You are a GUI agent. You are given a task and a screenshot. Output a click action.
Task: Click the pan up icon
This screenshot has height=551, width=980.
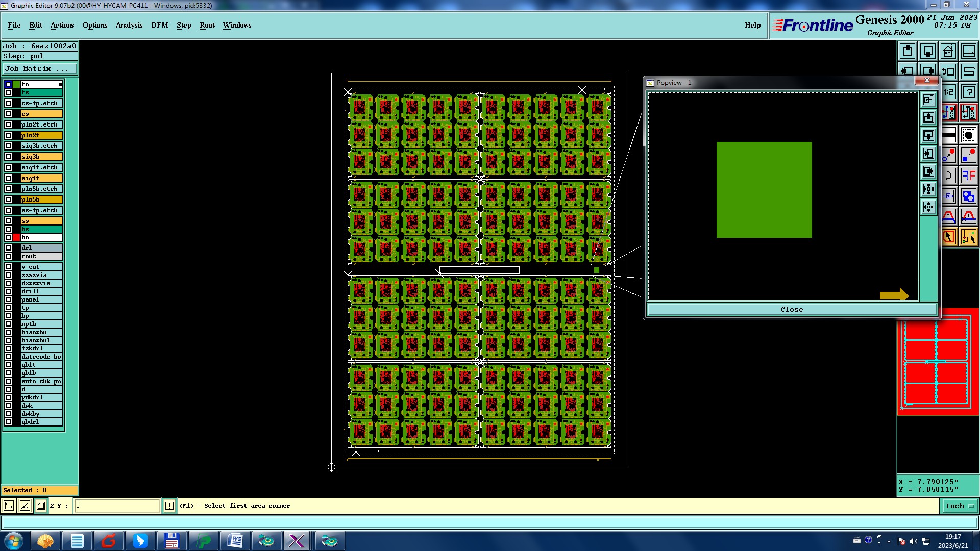908,51
